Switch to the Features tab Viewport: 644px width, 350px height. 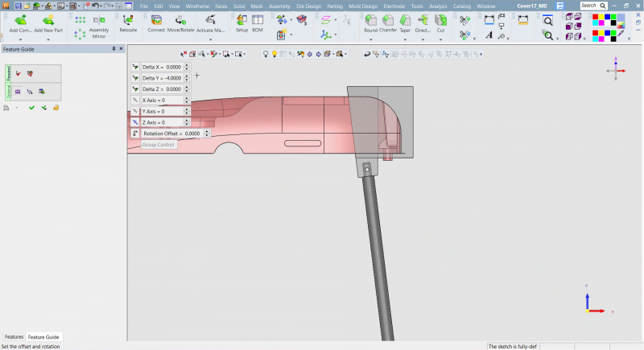[x=14, y=337]
